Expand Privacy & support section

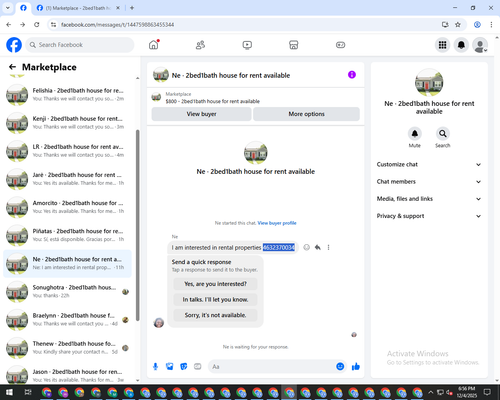click(x=429, y=216)
